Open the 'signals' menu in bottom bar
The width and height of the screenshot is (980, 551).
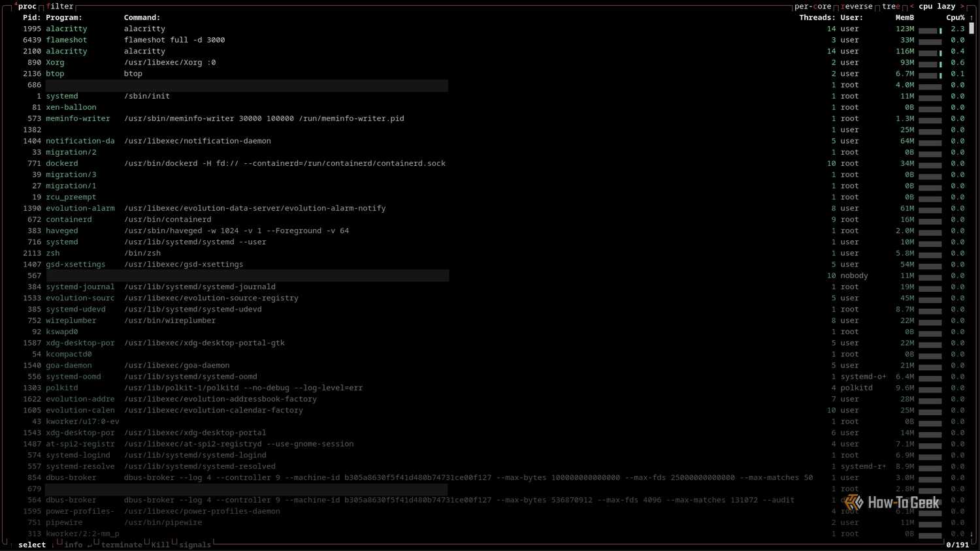[195, 544]
